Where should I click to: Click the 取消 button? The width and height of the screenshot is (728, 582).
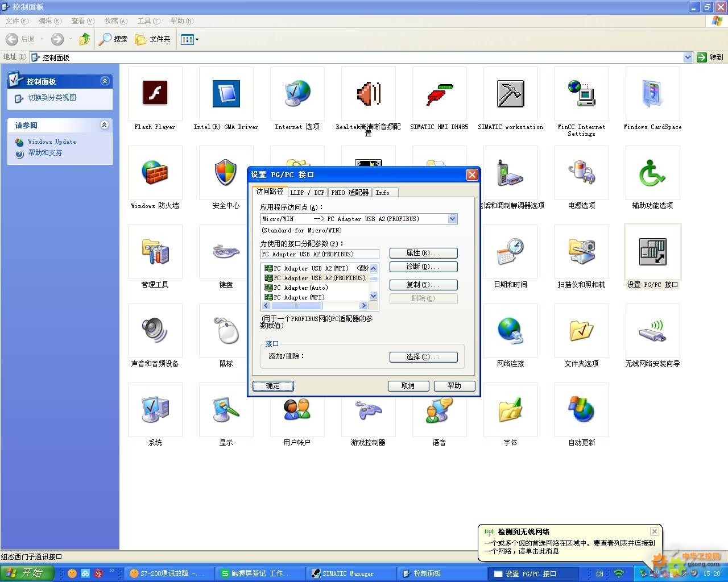(x=408, y=386)
